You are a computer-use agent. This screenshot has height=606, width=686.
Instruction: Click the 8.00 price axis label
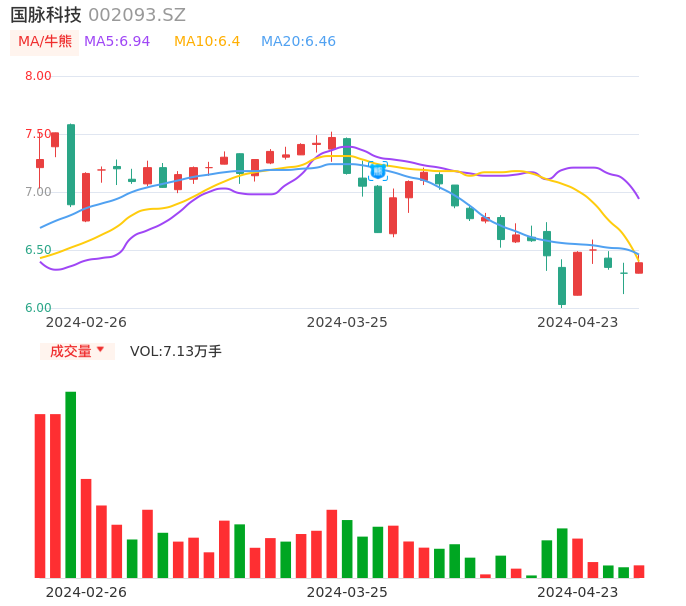38,76
